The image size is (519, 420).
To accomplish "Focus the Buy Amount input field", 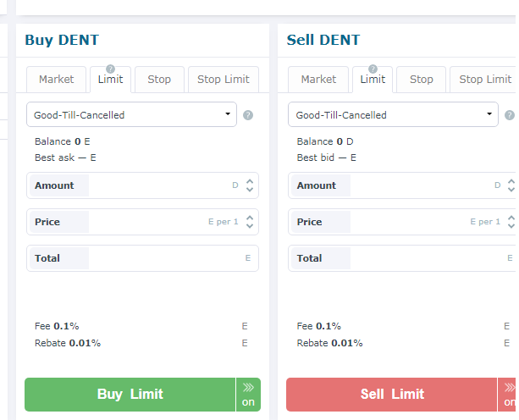I will (x=142, y=185).
